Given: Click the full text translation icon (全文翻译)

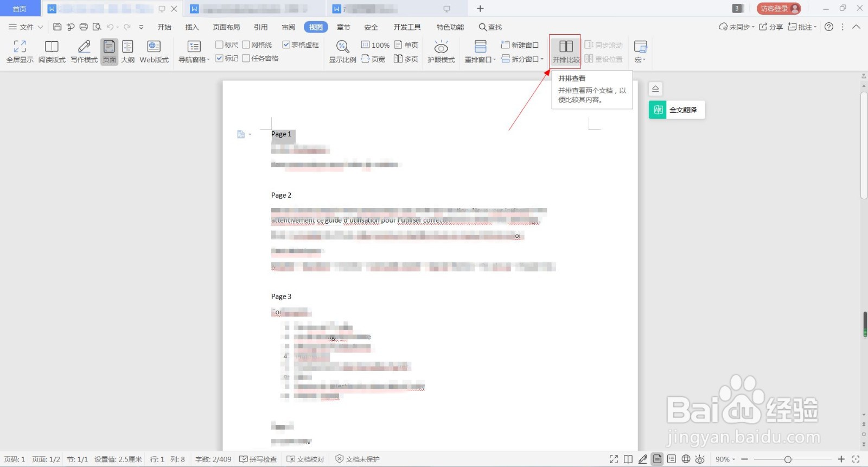Looking at the screenshot, I should point(658,110).
